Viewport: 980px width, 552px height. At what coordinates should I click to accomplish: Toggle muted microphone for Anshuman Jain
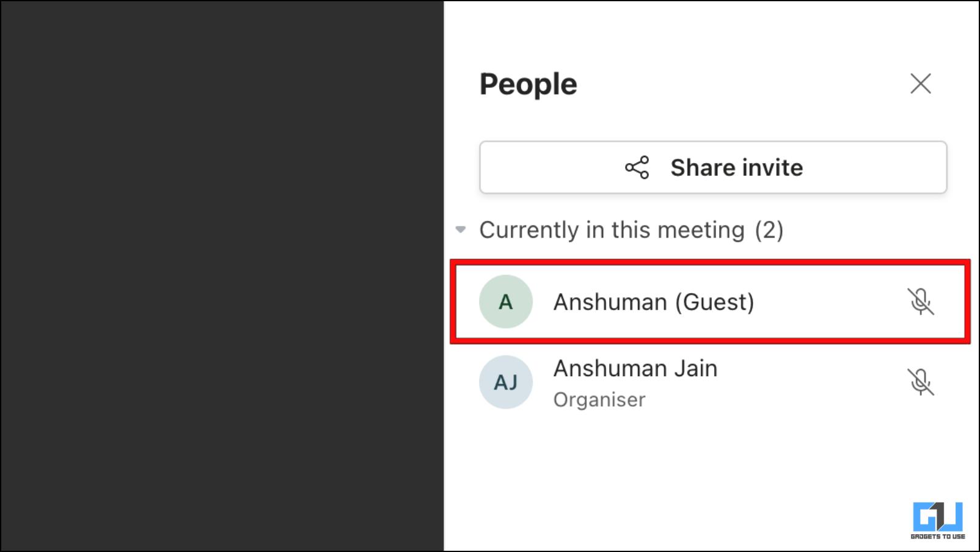coord(920,382)
